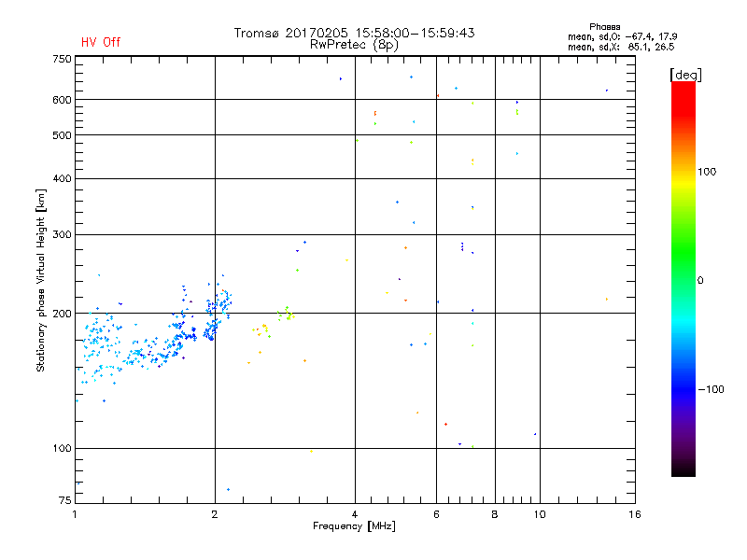Screen dimensions: 747x560
Task: Click the y-axis '400' tick label
Action: coord(62,178)
